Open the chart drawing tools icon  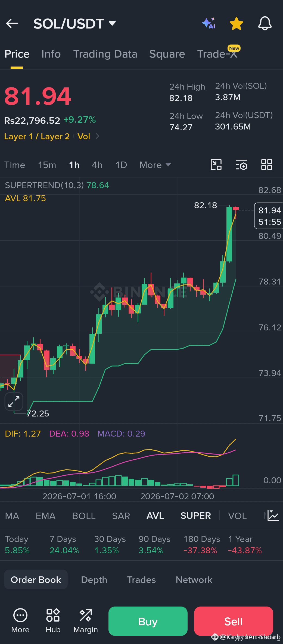[216, 165]
